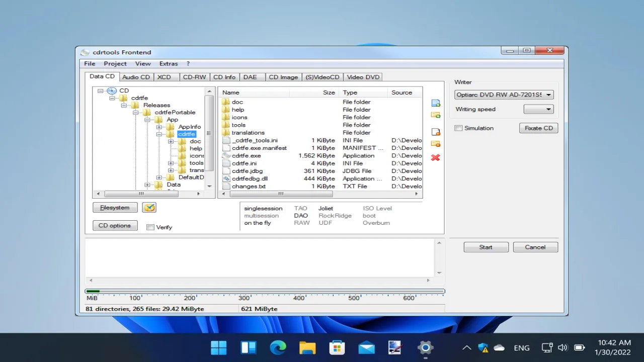644x362 pixels.
Task: Switch to the XCD tab
Action: click(166, 77)
